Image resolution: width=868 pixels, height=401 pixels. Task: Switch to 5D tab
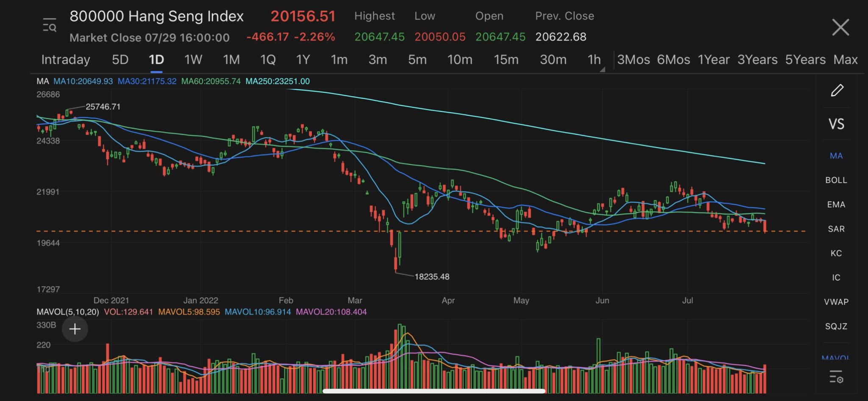(120, 60)
